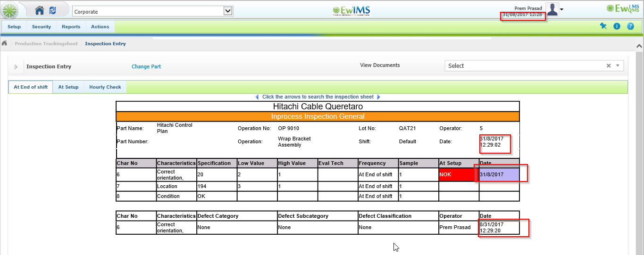Image resolution: width=644 pixels, height=255 pixels.
Task: Open the Reports menu
Action: tap(71, 27)
